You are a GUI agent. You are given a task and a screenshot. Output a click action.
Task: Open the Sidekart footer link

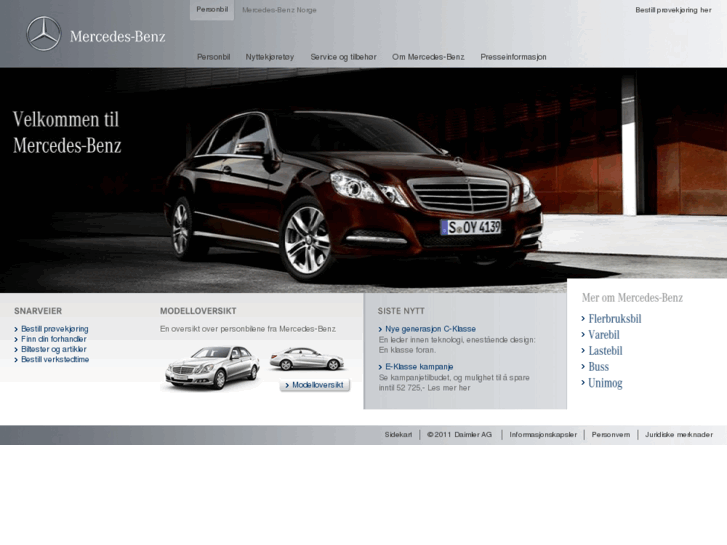pyautogui.click(x=398, y=435)
